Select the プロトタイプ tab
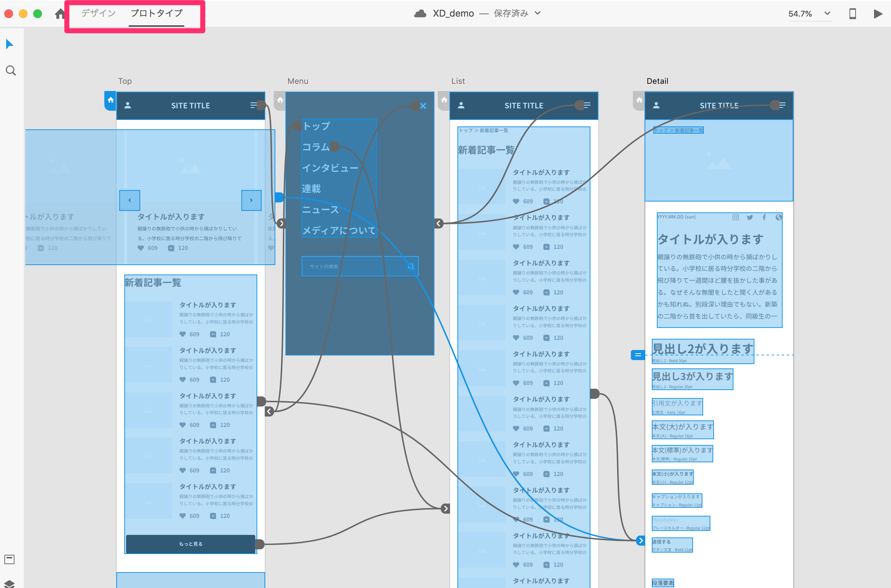Viewport: 891px width, 588px height. point(156,13)
